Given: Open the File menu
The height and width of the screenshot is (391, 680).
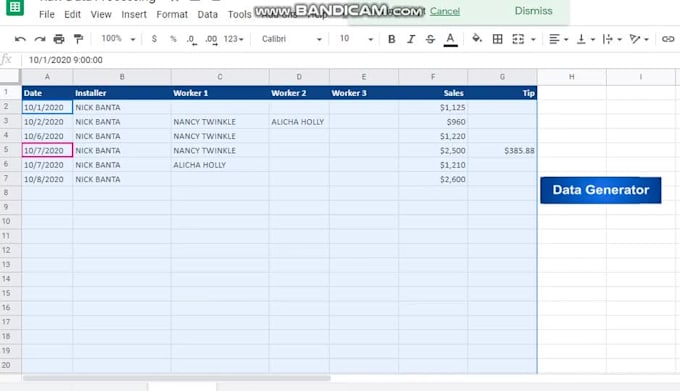Looking at the screenshot, I should pos(47,14).
